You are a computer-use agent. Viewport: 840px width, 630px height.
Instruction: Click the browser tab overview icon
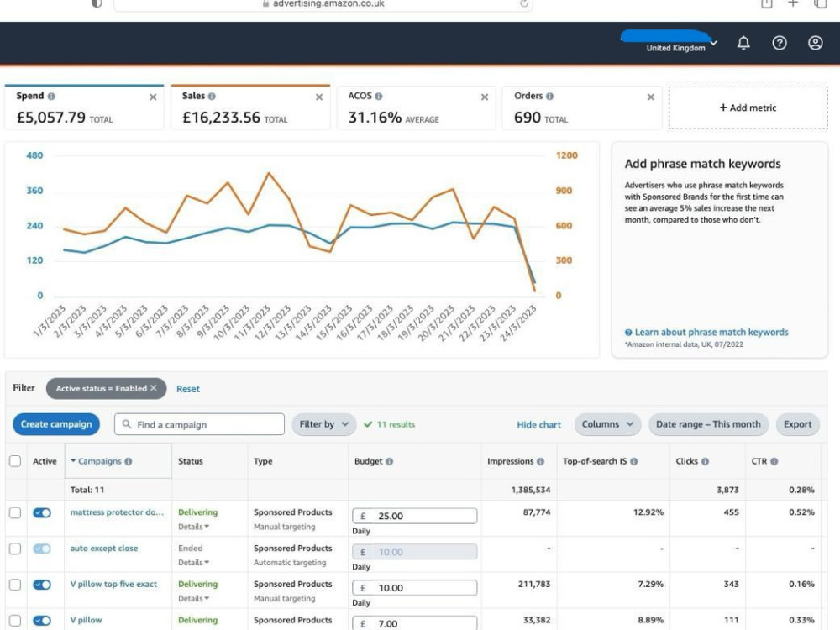click(820, 3)
